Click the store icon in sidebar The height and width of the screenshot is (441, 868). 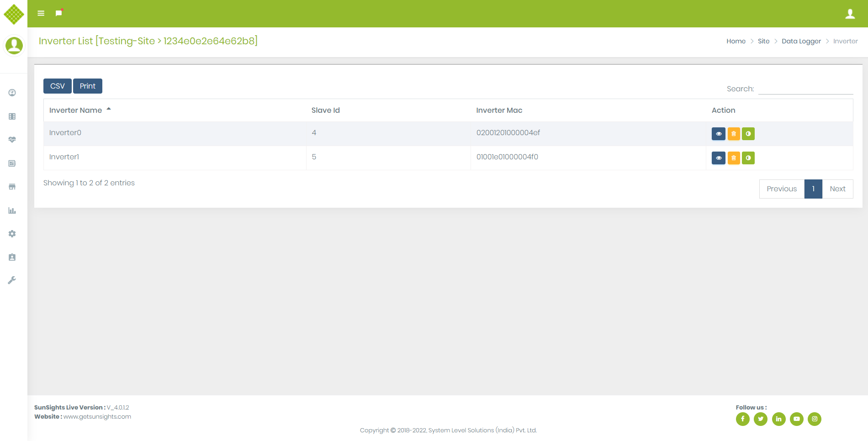pyautogui.click(x=12, y=187)
